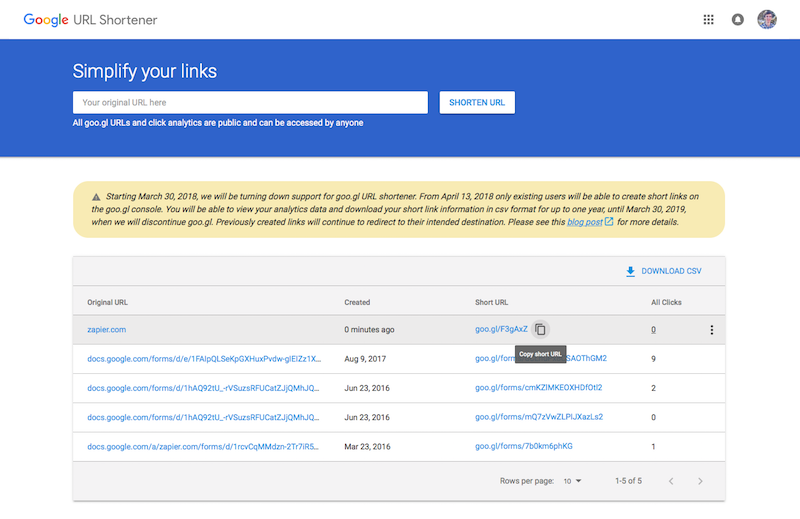
Task: Copy short URL goo.gl/F3gAxZ with copy icon
Action: click(540, 330)
